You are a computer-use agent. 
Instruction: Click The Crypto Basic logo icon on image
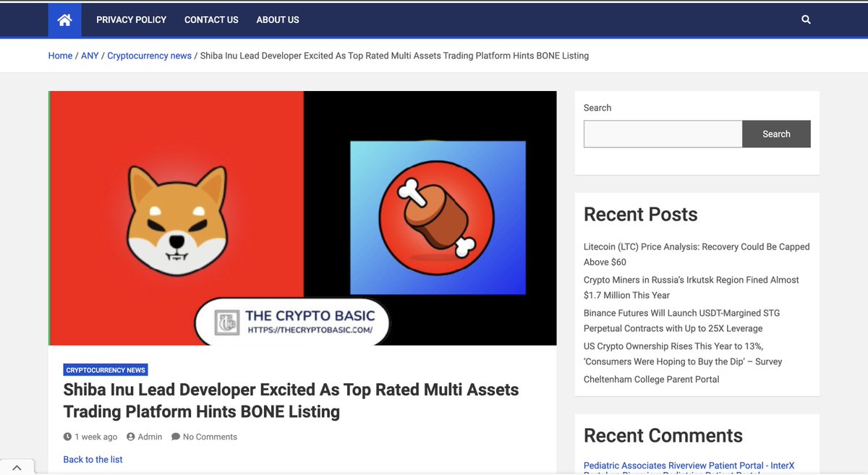[229, 322]
